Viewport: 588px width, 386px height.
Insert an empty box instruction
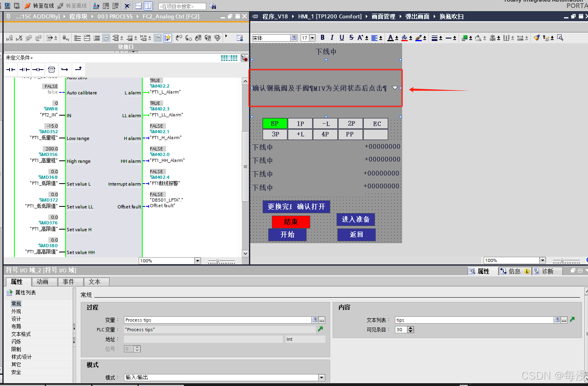click(x=52, y=70)
